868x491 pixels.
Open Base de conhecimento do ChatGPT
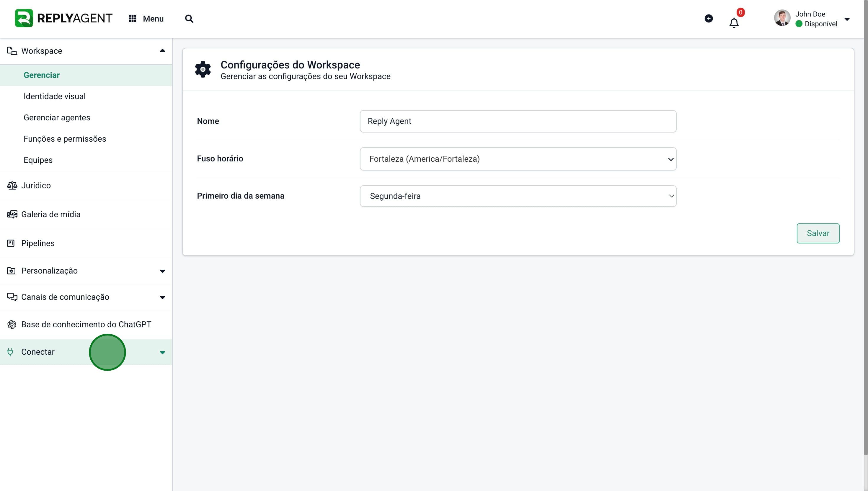pyautogui.click(x=87, y=324)
